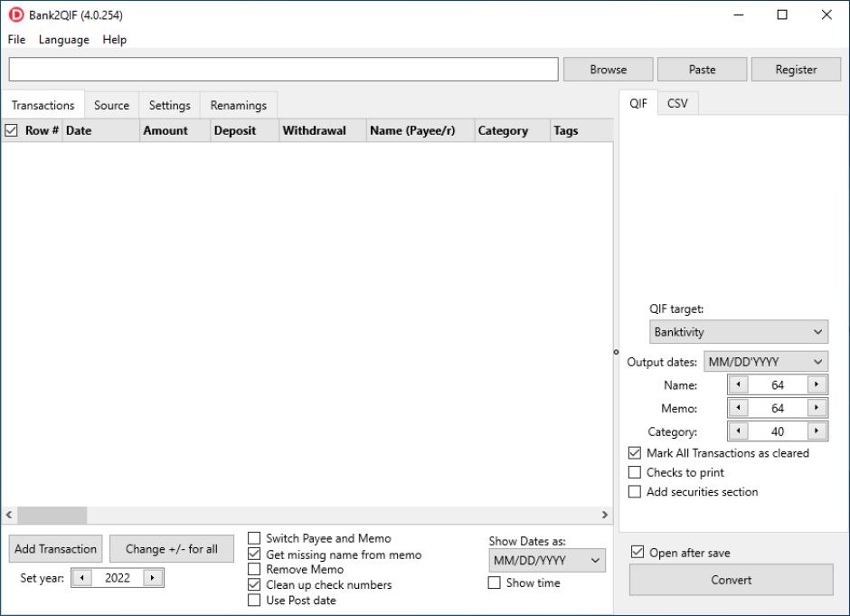Open the QIF target Banktivity dropdown
Screen dimensions: 850x616
739,332
